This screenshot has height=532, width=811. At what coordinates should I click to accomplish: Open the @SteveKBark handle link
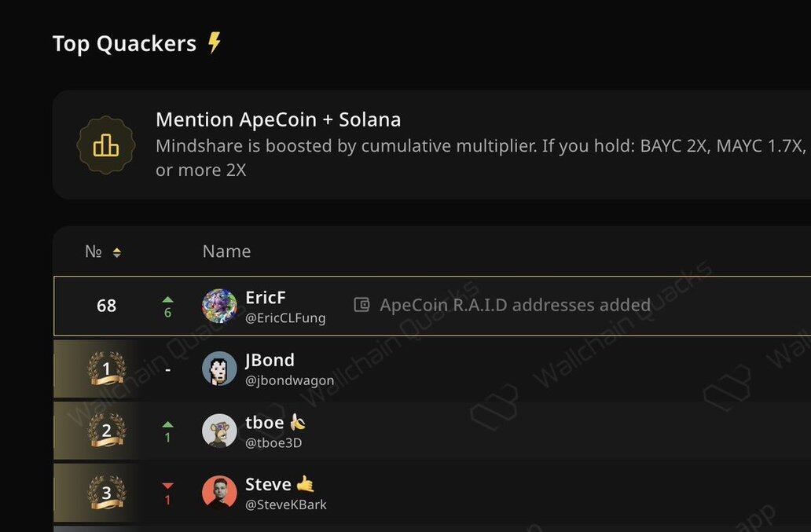coord(286,504)
